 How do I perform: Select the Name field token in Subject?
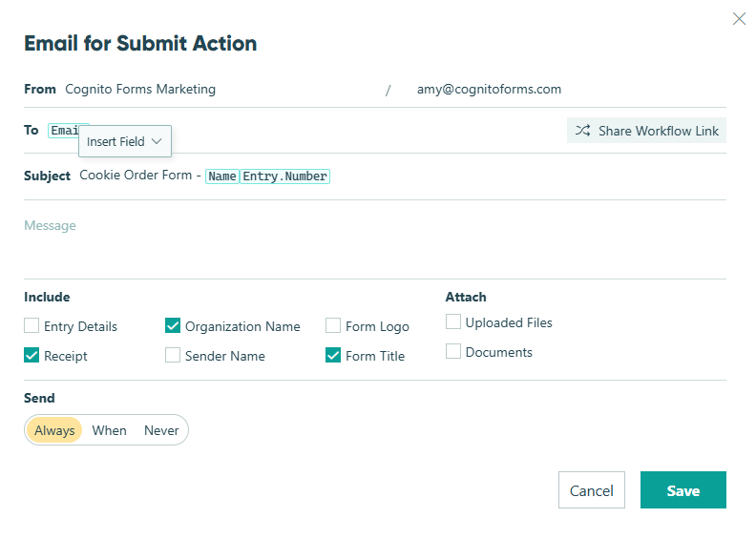tap(222, 176)
